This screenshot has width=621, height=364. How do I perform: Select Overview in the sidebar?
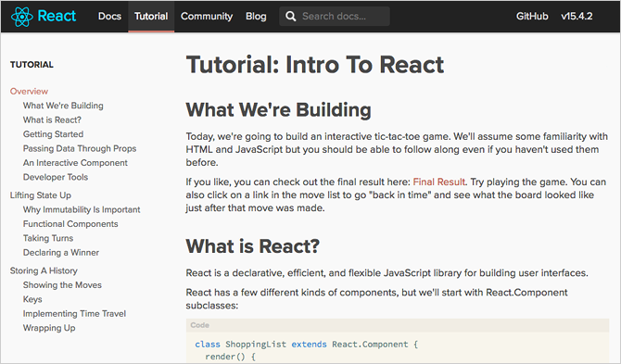pyautogui.click(x=29, y=91)
